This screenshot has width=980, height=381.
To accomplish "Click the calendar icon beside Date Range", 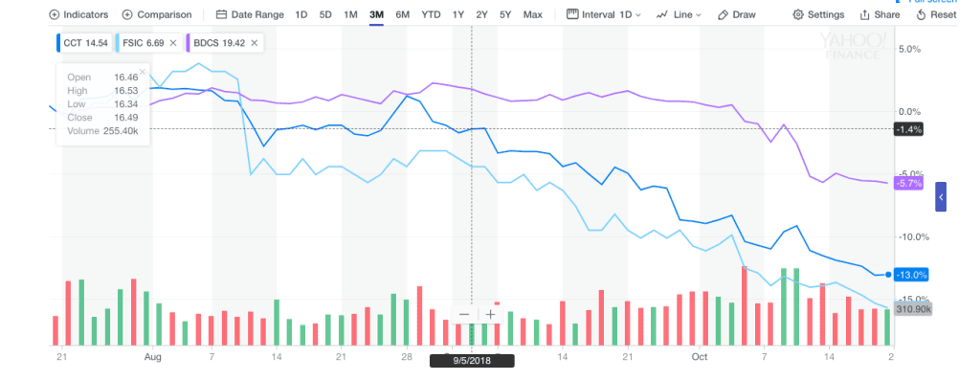I will point(221,14).
